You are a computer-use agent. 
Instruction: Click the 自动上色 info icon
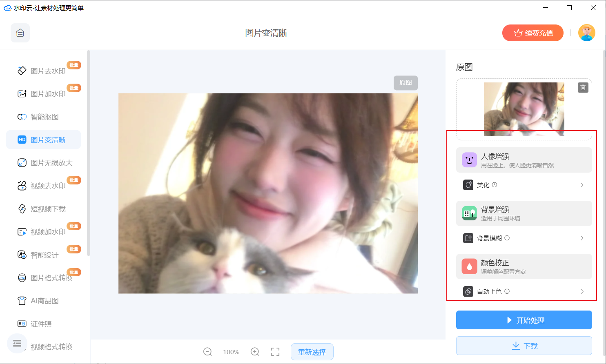507,291
